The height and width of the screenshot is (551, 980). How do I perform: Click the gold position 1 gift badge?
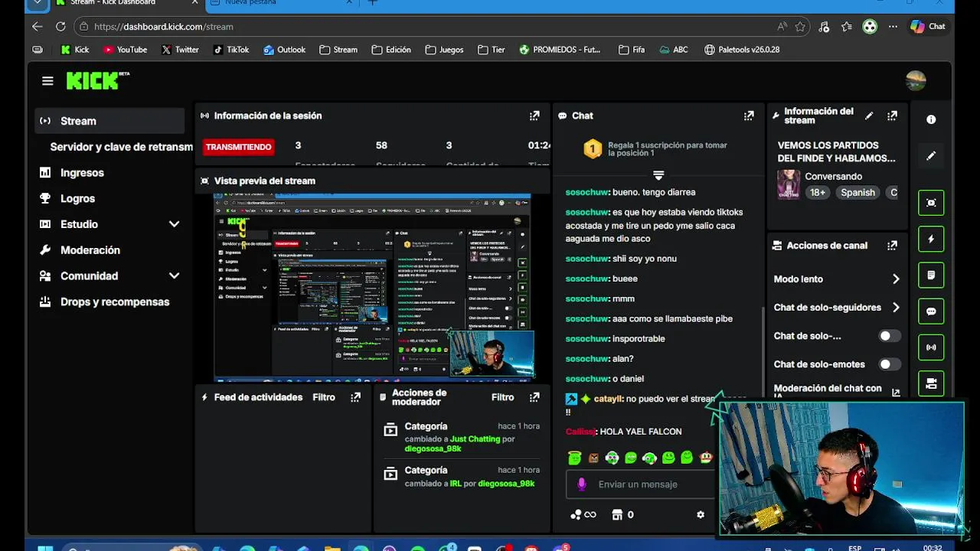pos(593,148)
